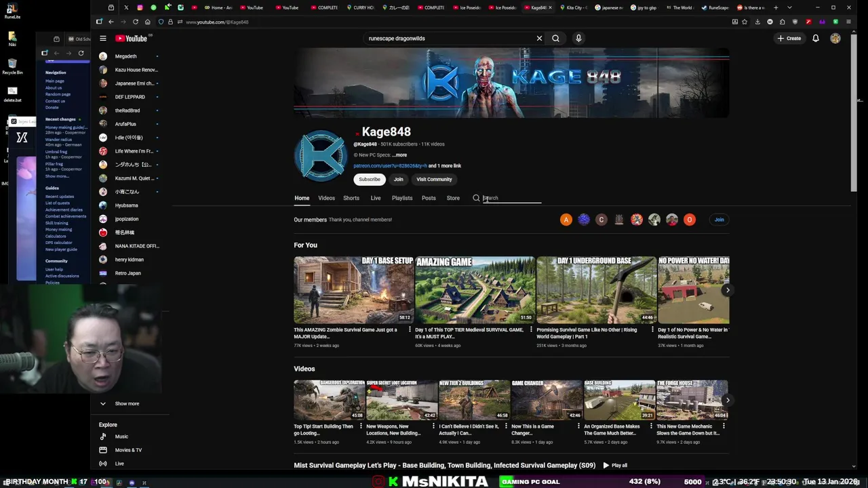868x488 pixels.
Task: Click the Kage848 channel avatar
Action: tap(321, 156)
